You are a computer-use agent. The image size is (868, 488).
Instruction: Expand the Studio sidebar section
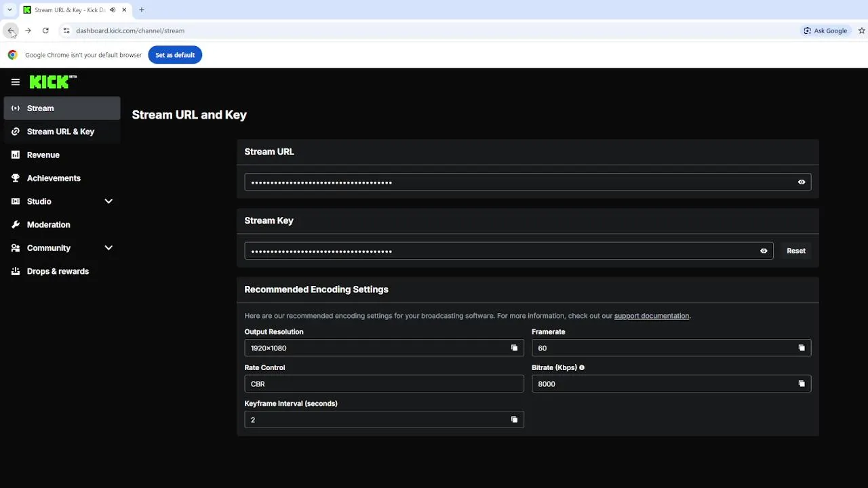point(108,201)
